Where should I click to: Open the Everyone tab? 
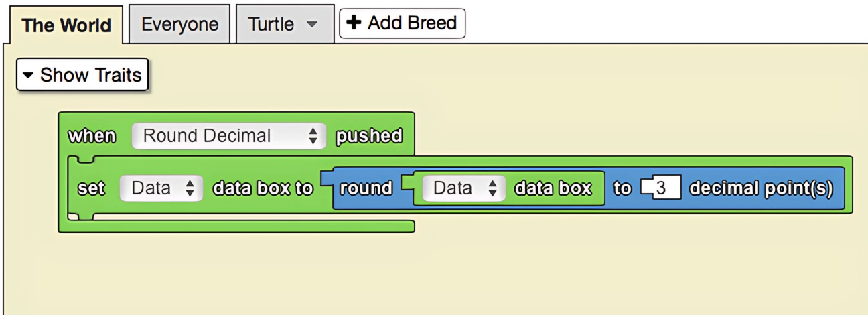[x=179, y=25]
